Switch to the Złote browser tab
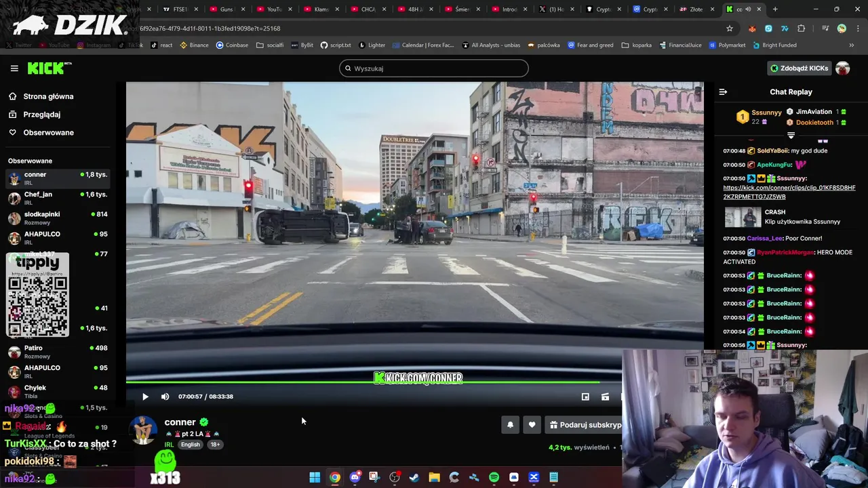The width and height of the screenshot is (868, 488). point(696,9)
